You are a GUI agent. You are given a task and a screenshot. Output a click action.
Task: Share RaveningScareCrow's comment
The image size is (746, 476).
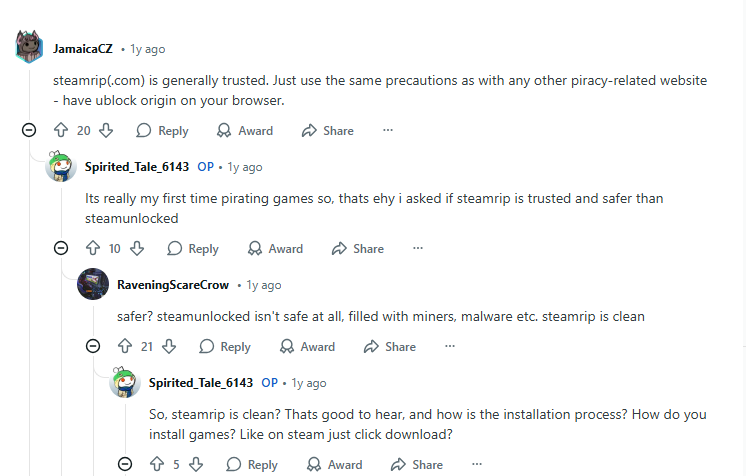[389, 347]
